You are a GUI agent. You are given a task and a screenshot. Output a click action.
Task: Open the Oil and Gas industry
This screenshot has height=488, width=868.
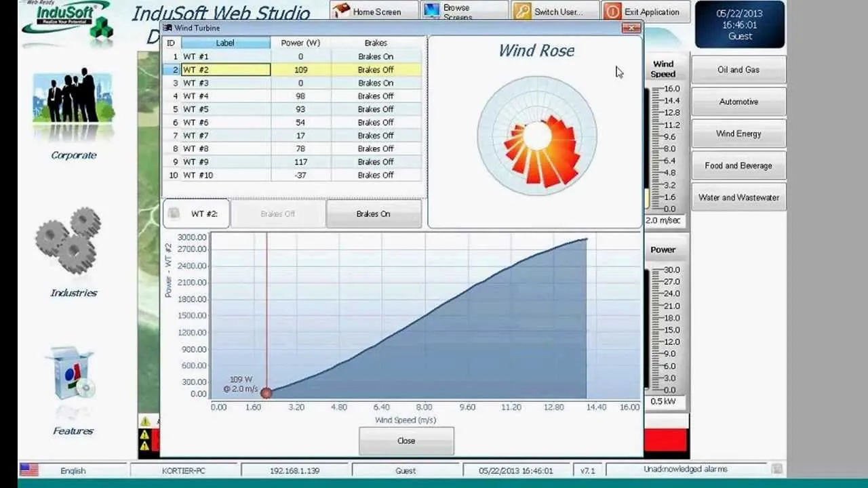(738, 70)
